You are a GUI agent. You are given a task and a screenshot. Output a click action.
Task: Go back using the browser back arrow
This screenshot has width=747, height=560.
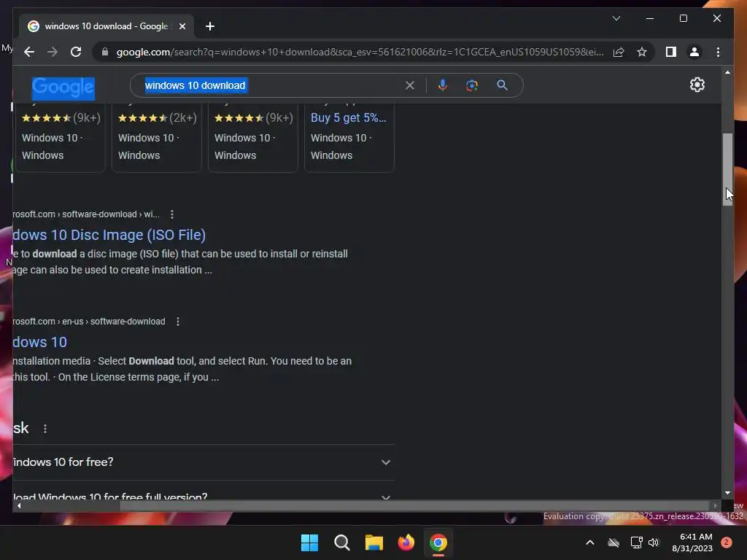pyautogui.click(x=29, y=52)
